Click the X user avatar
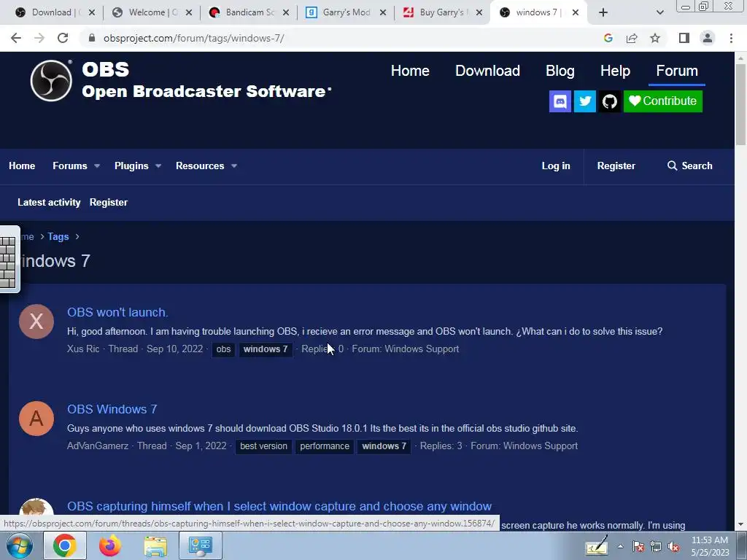747x560 pixels. [x=36, y=322]
